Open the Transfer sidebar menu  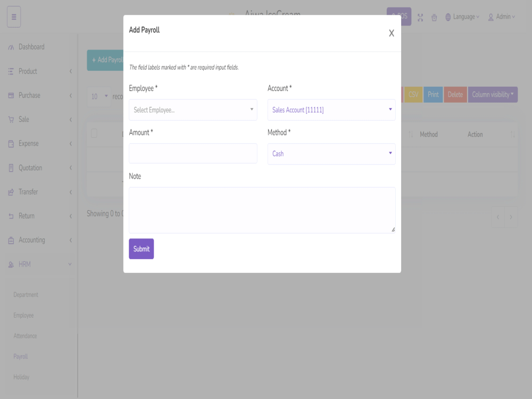[39, 192]
